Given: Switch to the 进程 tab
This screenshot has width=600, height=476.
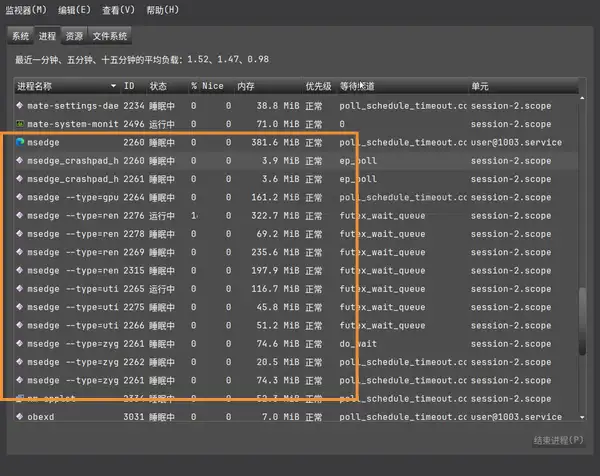Looking at the screenshot, I should coord(47,36).
